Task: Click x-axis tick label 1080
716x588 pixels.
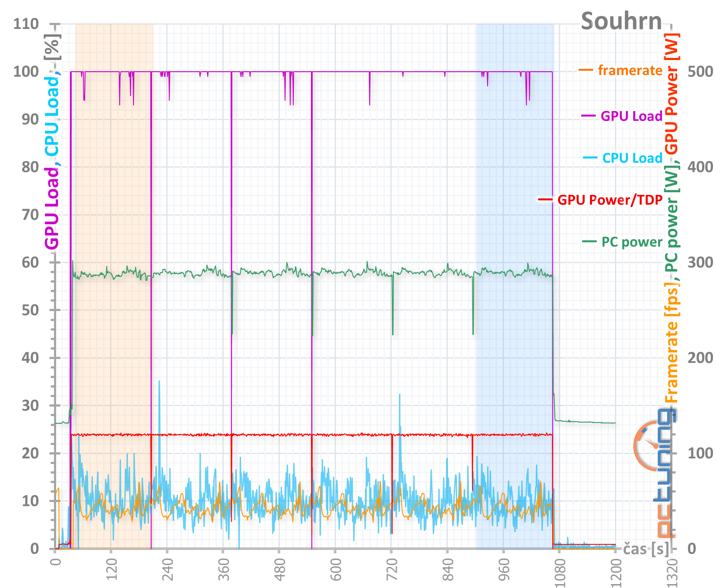Action: pyautogui.click(x=560, y=572)
